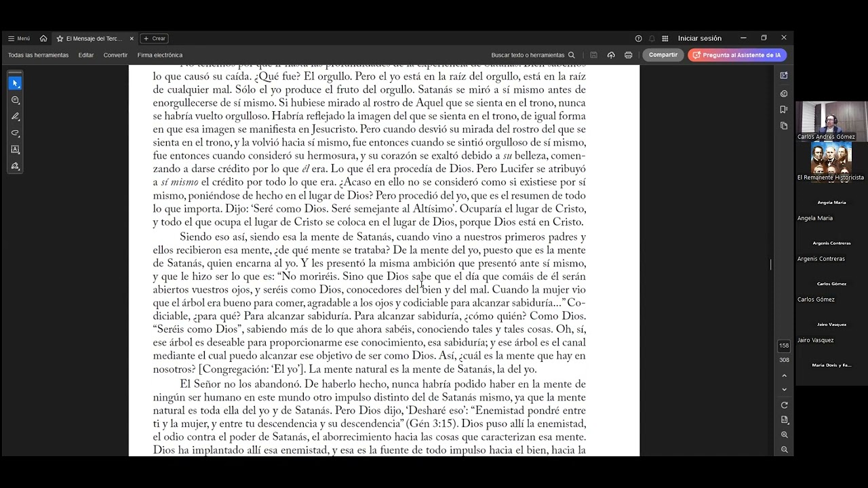Click Pregunta al Asistente de IA

point(737,55)
